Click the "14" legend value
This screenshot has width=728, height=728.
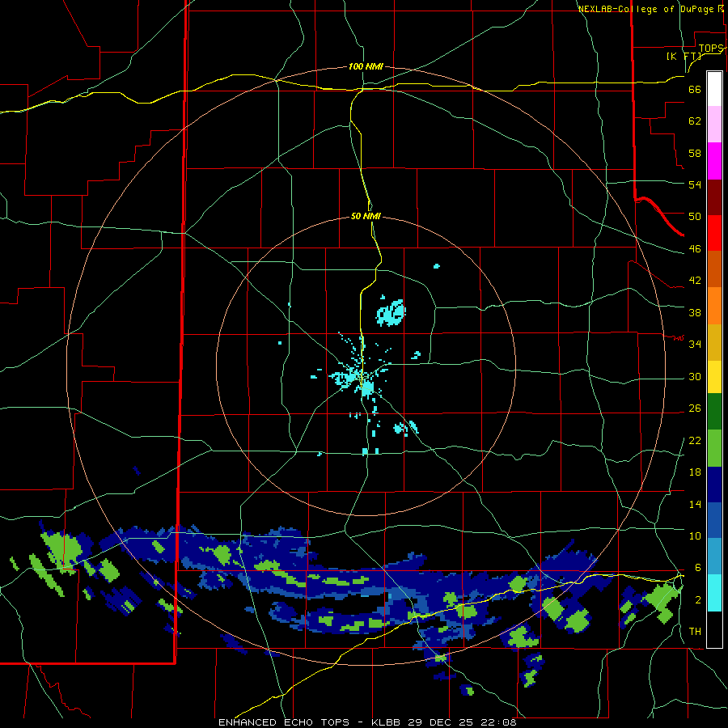tap(695, 504)
